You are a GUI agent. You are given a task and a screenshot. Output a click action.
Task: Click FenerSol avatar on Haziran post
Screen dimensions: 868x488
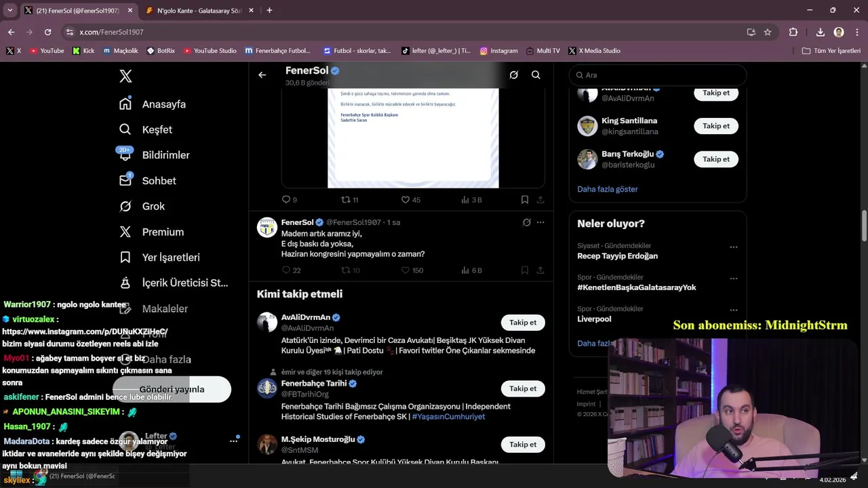pyautogui.click(x=267, y=227)
